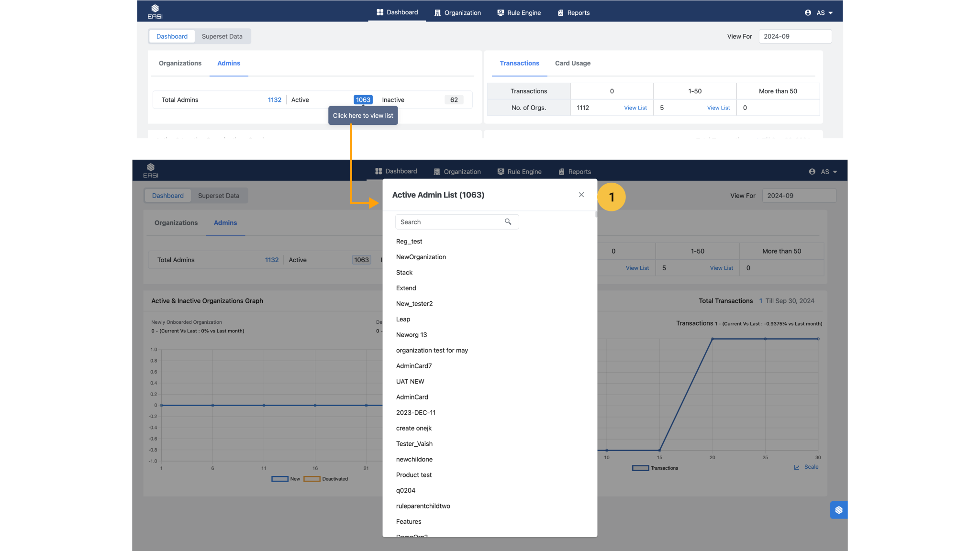980x551 pixels.
Task: Click Organization building icon in top navbar
Action: (x=437, y=13)
